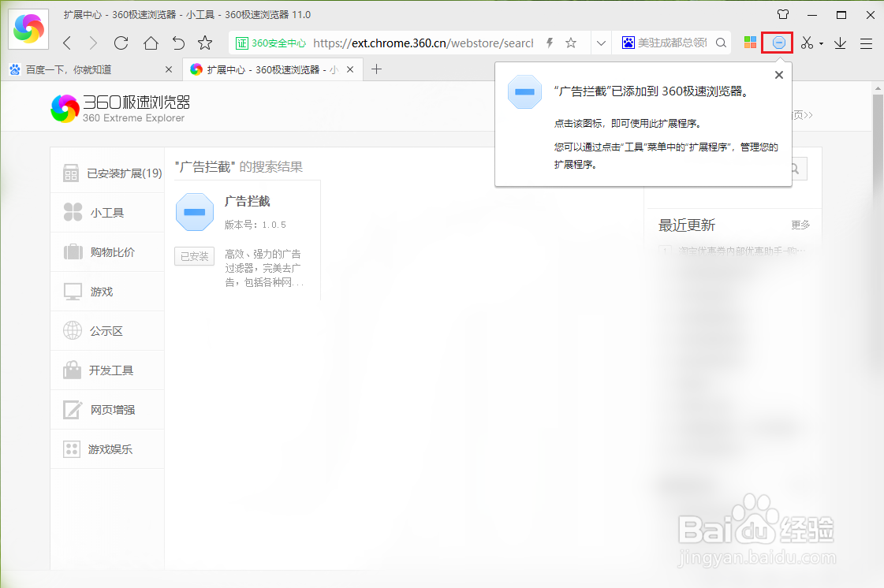Click the 已安装 button
This screenshot has height=588, width=884.
[x=195, y=256]
